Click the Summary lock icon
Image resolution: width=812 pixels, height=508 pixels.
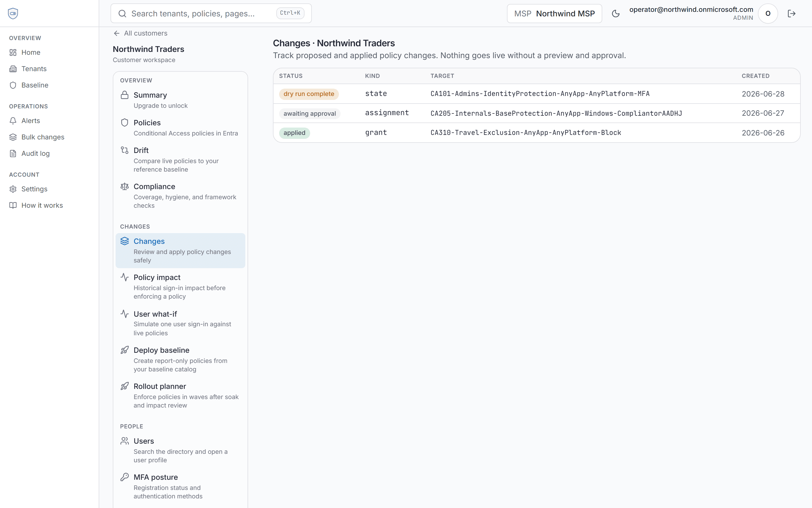pyautogui.click(x=125, y=95)
